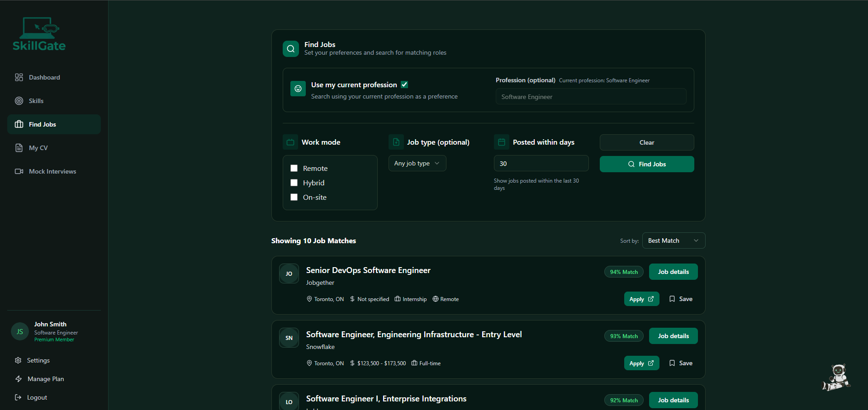Check the On-site work mode box
The image size is (868, 410).
294,197
